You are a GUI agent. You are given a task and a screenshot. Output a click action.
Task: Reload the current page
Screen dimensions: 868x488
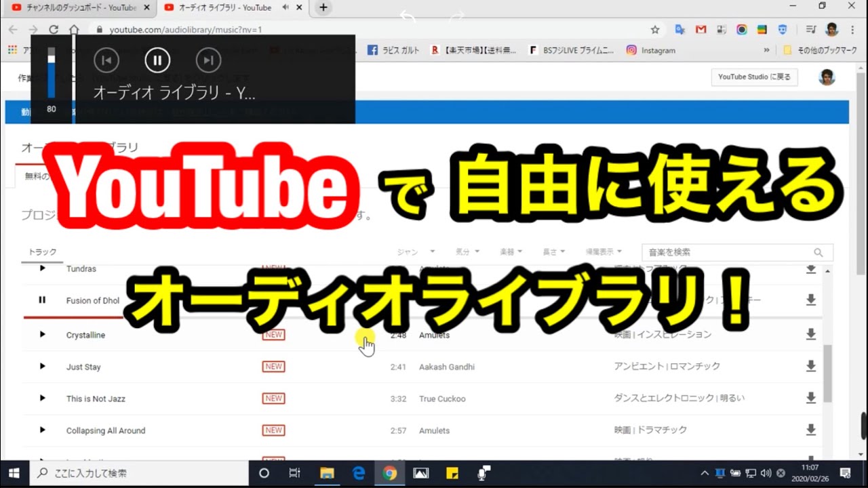54,30
